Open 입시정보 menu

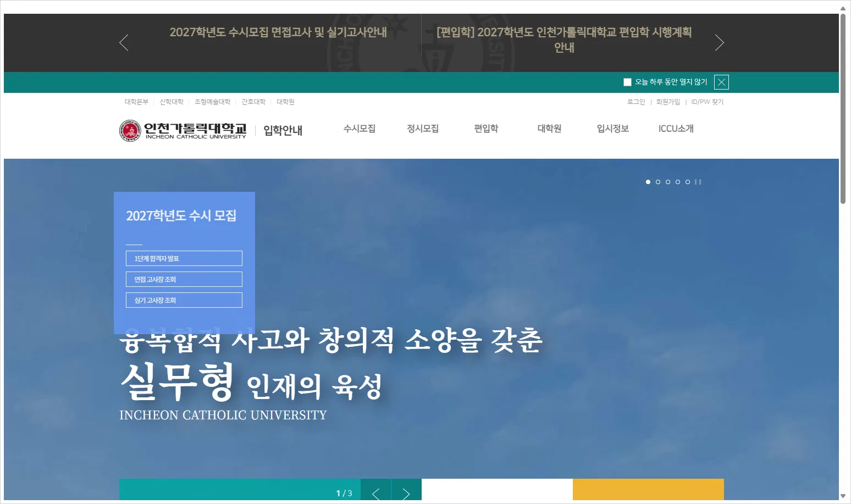tap(613, 129)
